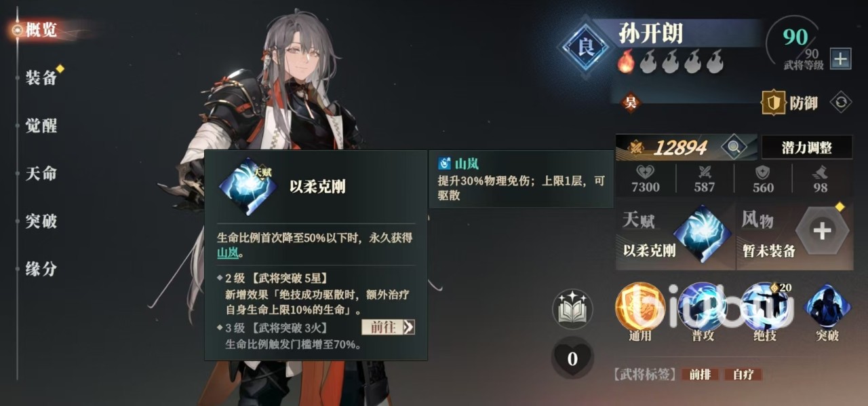Open the 绝技 skill icon
The height and width of the screenshot is (406, 868).
pyautogui.click(x=766, y=307)
